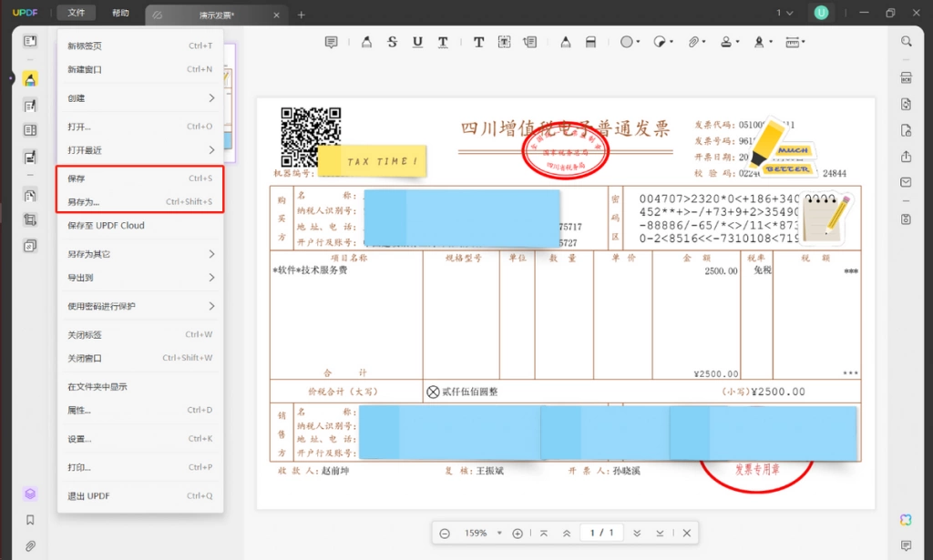Close the 演示发票 tab
Image resolution: width=933 pixels, height=560 pixels.
(x=277, y=15)
